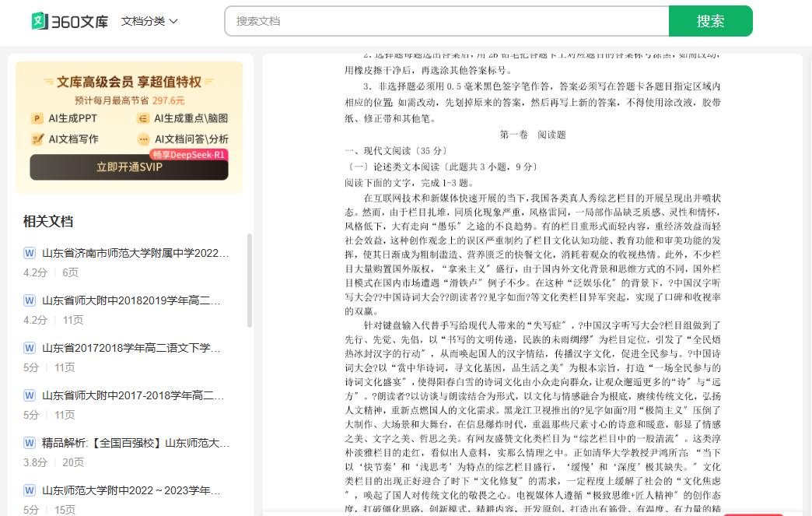The image size is (812, 516).
Task: Click Word icon beside 精品解析:【全国百强校】
Action: [x=30, y=444]
